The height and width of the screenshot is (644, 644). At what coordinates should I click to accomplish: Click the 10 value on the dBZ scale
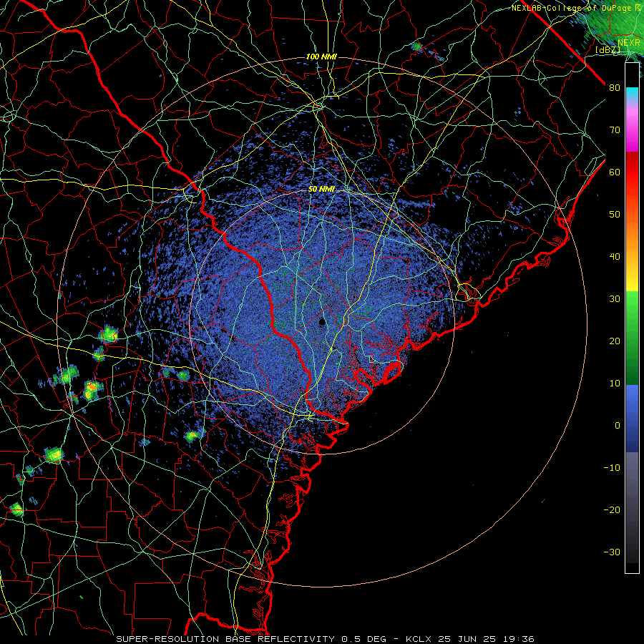click(615, 384)
